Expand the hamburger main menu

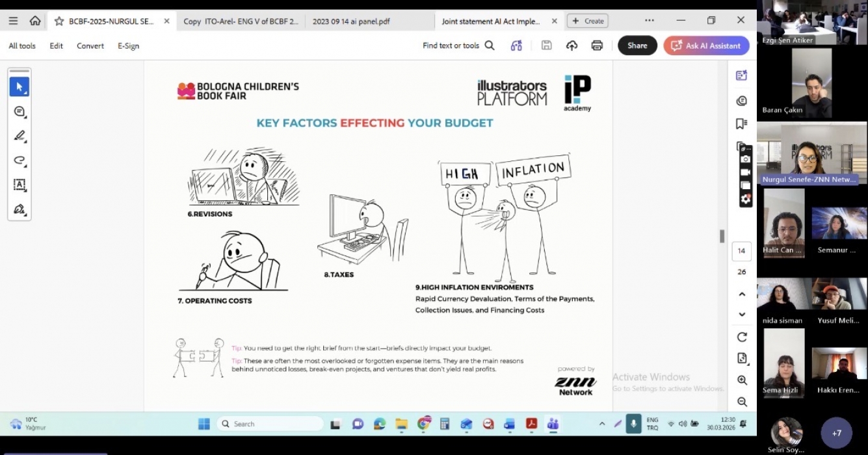(x=13, y=21)
